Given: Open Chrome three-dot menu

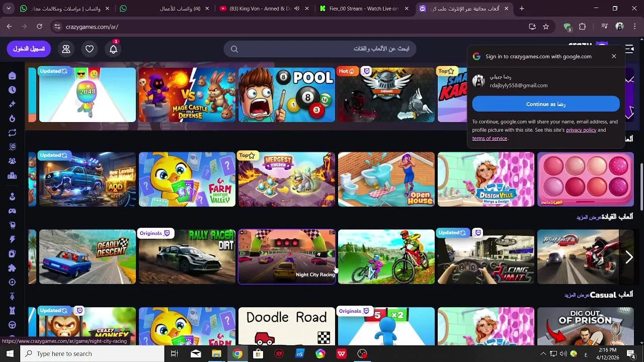Looking at the screenshot, I should [x=634, y=27].
